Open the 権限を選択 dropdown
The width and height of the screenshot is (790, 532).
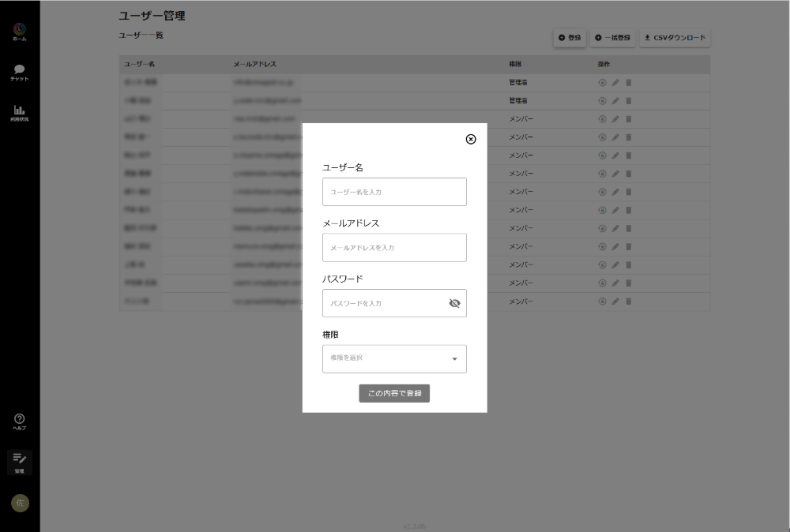pyautogui.click(x=394, y=359)
